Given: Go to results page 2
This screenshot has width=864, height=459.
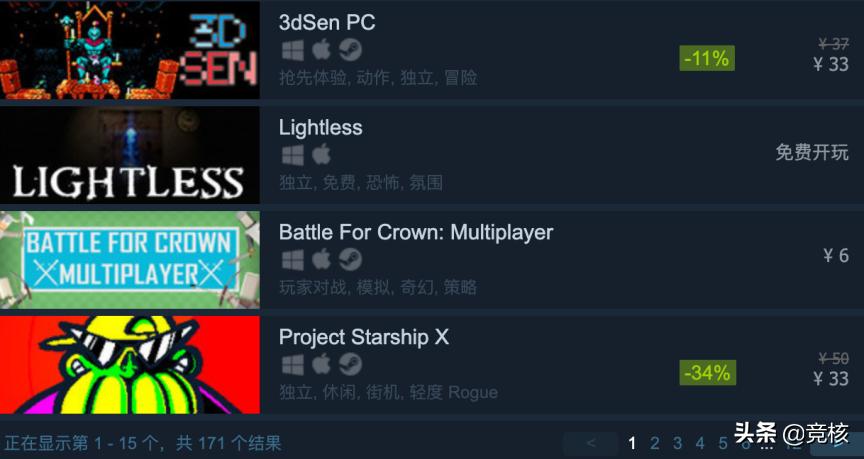Looking at the screenshot, I should (655, 443).
